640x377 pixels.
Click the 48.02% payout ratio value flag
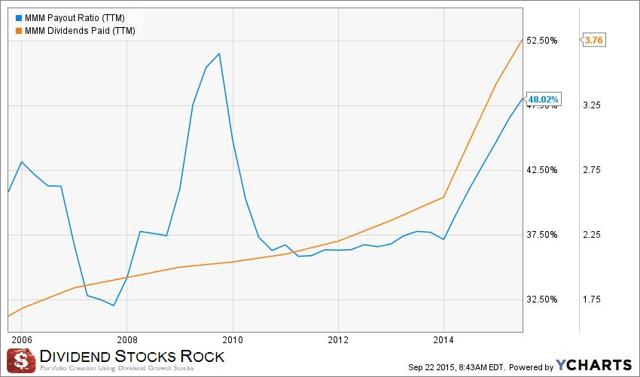(x=543, y=99)
